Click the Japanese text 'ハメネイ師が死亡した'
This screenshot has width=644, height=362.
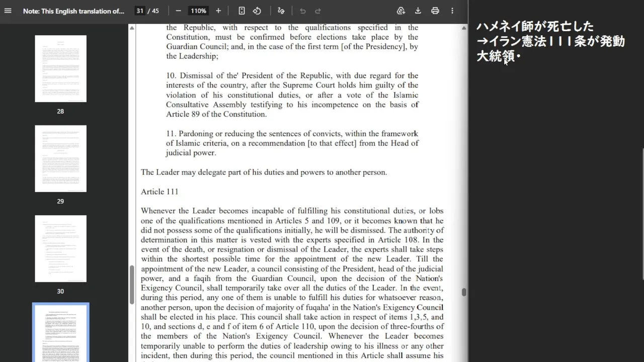click(x=535, y=26)
